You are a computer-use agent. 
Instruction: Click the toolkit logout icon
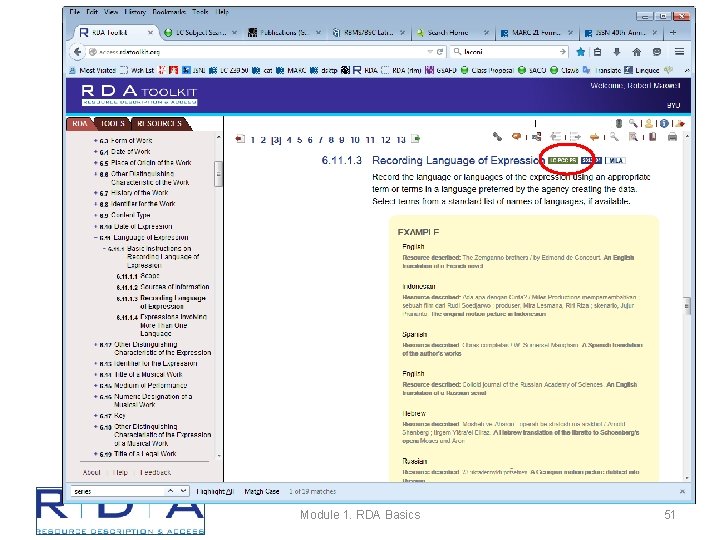680,123
